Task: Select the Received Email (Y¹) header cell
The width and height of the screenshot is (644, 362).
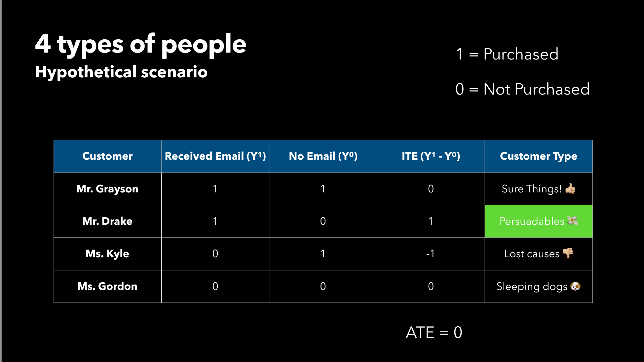Action: (215, 156)
